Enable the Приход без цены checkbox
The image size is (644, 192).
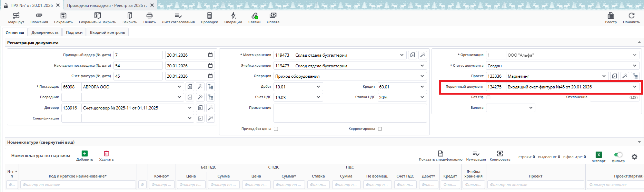(x=276, y=129)
